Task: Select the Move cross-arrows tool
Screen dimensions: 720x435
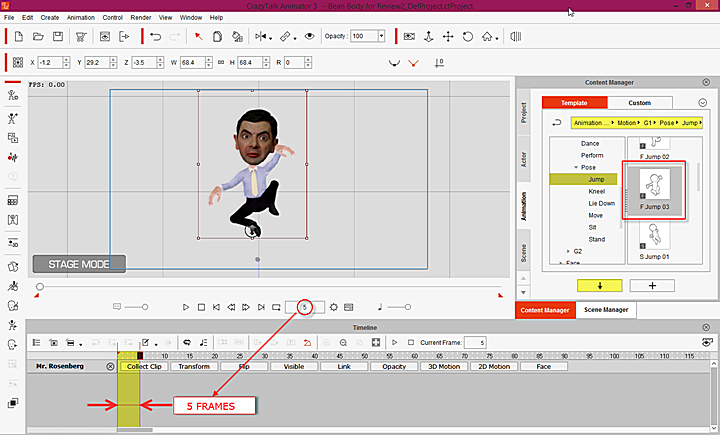Action: pos(448,36)
